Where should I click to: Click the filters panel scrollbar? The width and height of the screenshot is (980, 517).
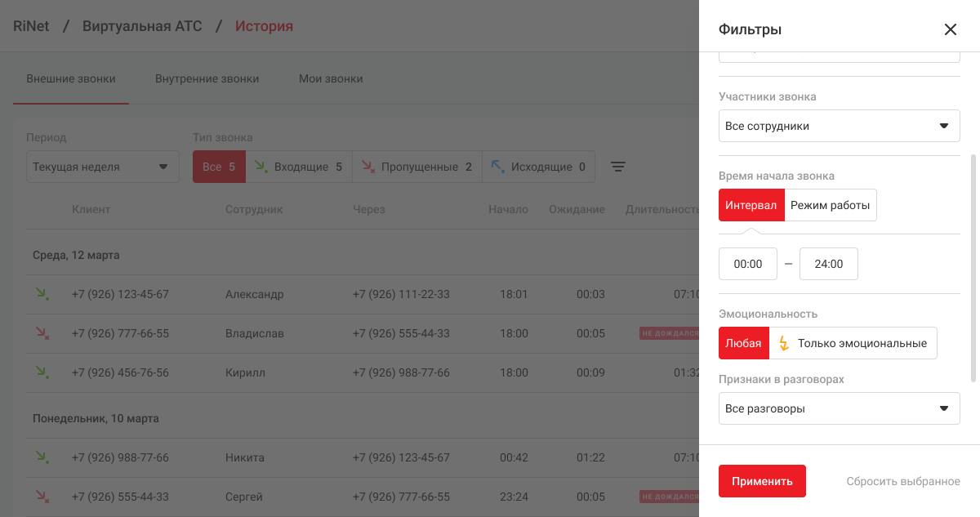[973, 267]
